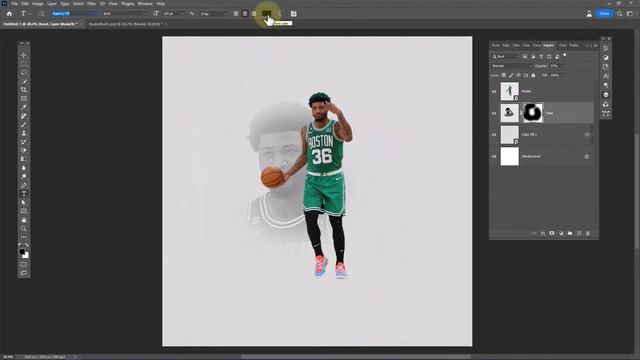Viewport: 640px width, 360px height.
Task: Click the Search icon at top right
Action: (620, 13)
